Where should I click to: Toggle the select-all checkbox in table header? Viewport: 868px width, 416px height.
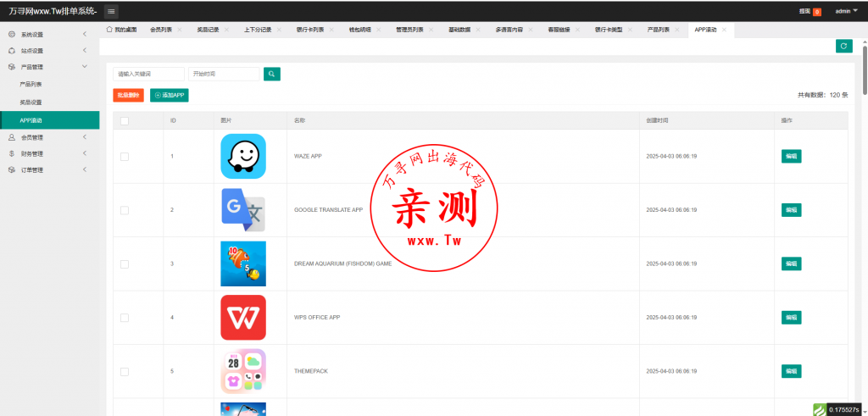coord(125,120)
